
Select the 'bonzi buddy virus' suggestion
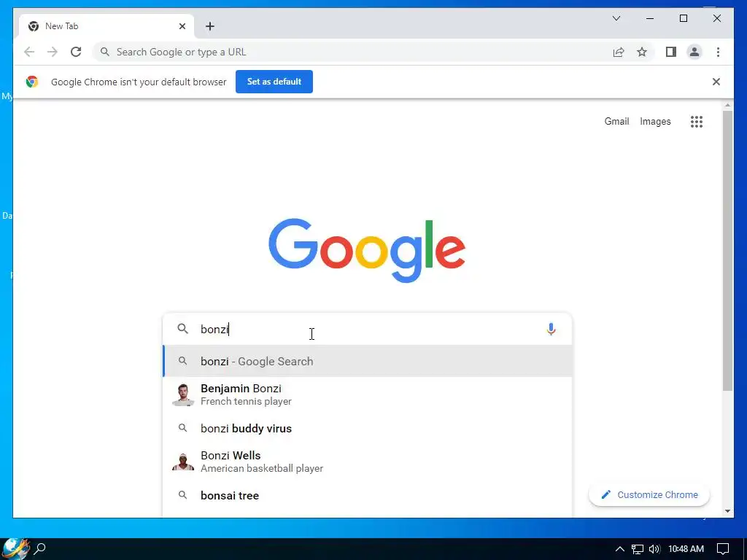coord(367,428)
